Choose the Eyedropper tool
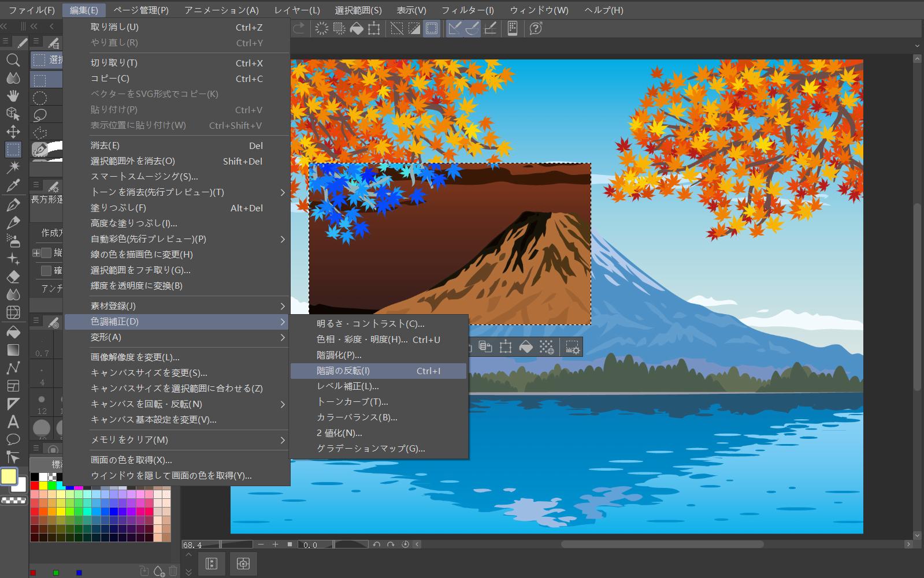 (13, 186)
